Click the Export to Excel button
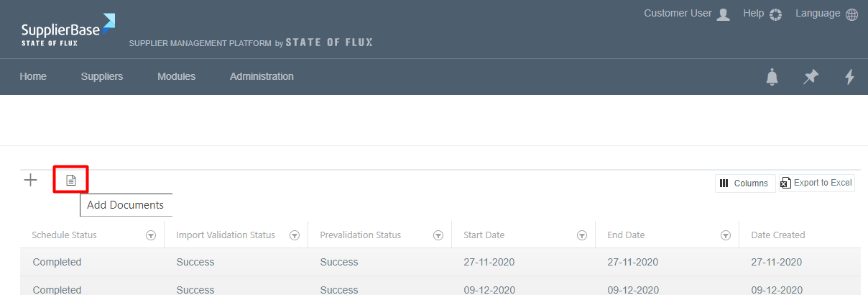 point(817,183)
